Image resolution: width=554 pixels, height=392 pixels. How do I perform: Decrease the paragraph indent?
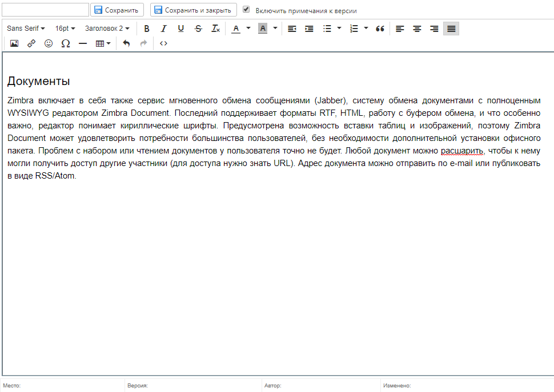click(292, 29)
